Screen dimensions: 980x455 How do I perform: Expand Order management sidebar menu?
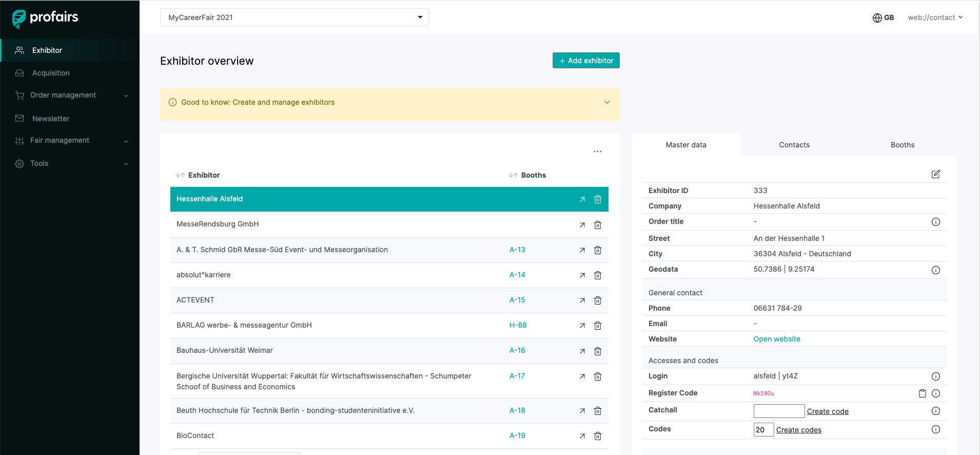(x=70, y=96)
